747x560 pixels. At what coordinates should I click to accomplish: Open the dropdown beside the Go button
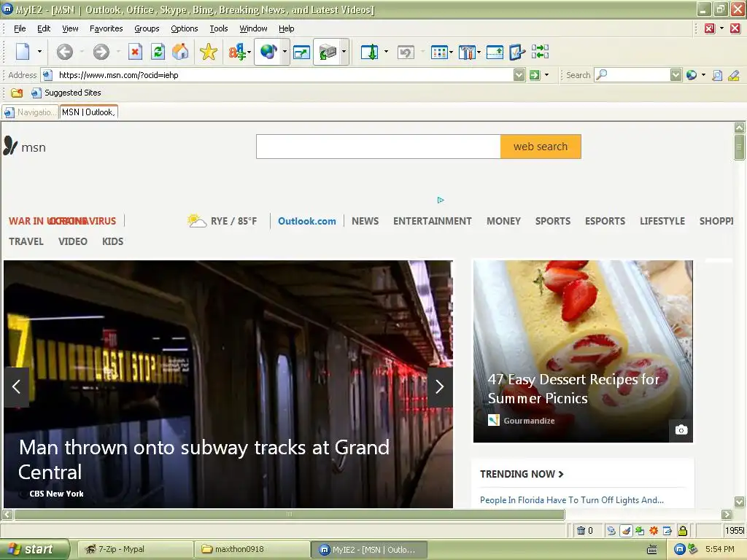[x=546, y=75]
